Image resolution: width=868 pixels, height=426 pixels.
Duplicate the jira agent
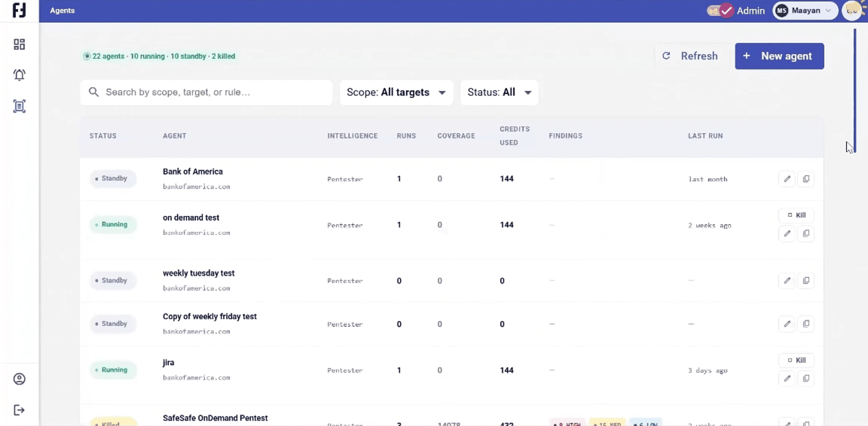pyautogui.click(x=806, y=379)
